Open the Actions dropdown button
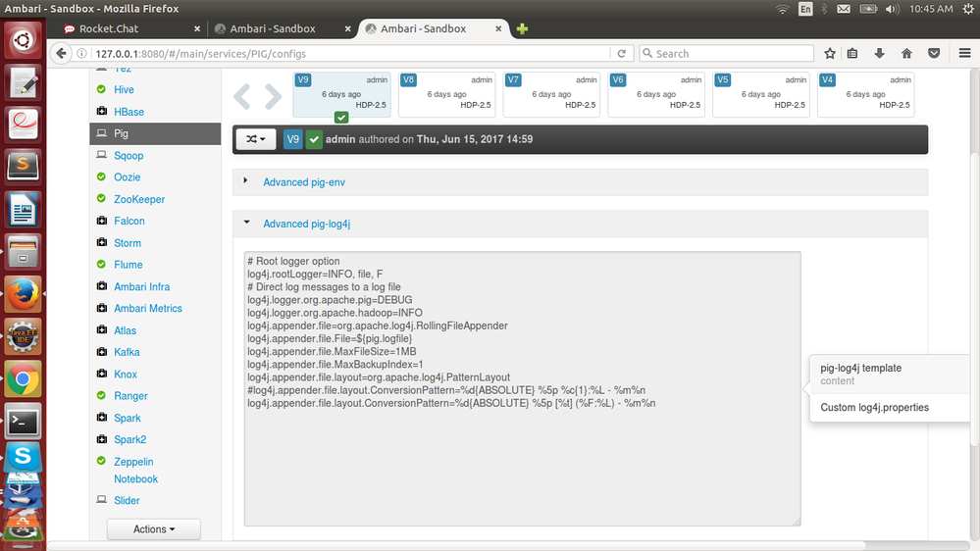 coord(154,529)
